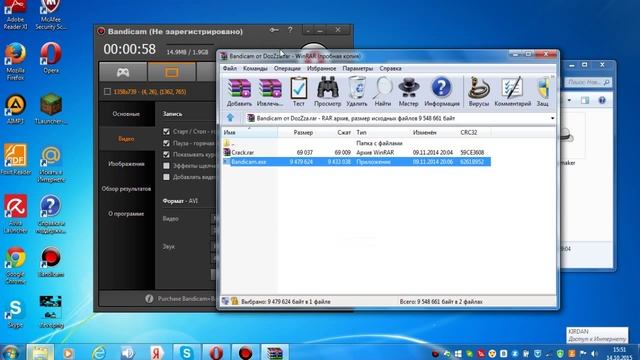Open TLauncher Minecraft desktop icon

click(x=51, y=109)
